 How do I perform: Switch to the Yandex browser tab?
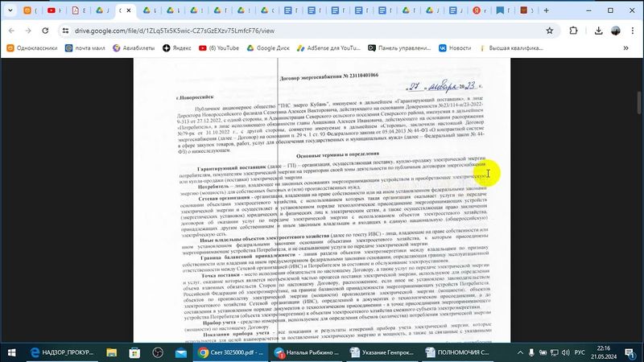(479, 10)
